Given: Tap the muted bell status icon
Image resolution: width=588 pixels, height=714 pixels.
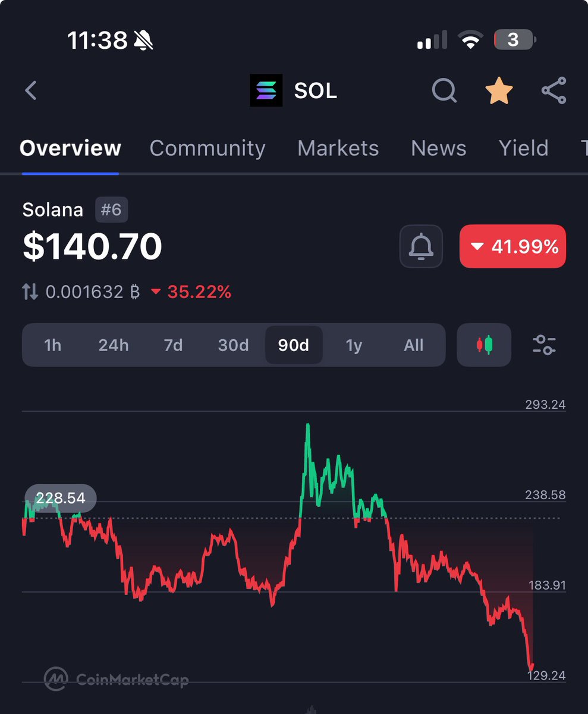Looking at the screenshot, I should [x=143, y=40].
